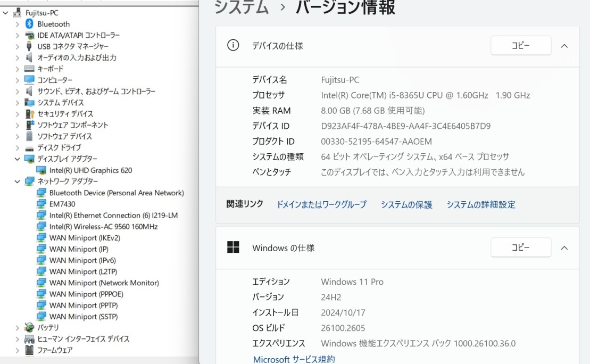Viewport: 590px width, 364px height.
Task: Click the IDE ATA/ATAPI コントローラー icon
Action: tap(29, 35)
